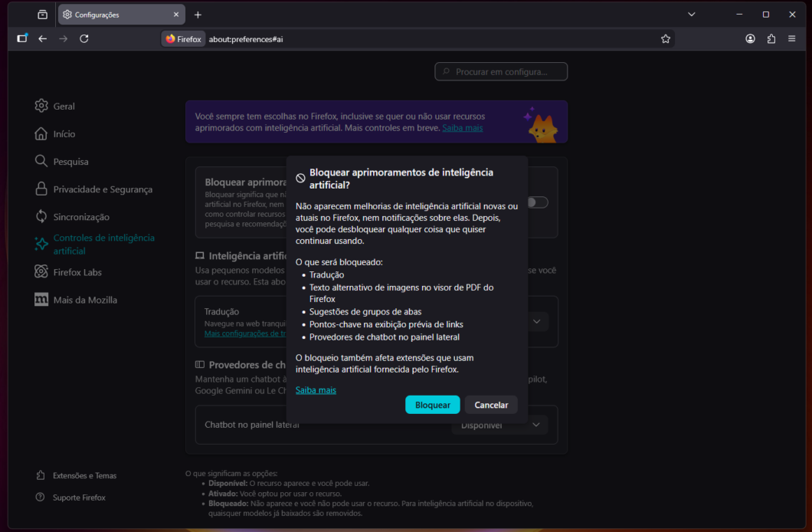
Task: Click the Procurar em configurações search field
Action: pyautogui.click(x=501, y=71)
